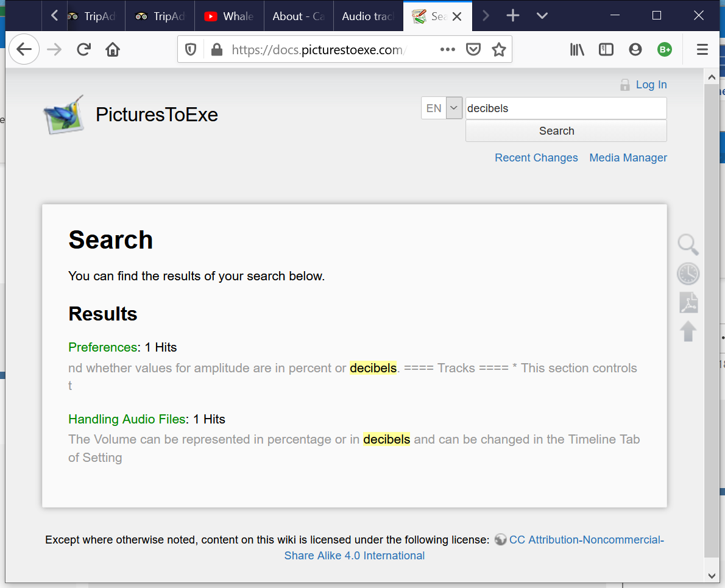Export page to PDF icon
725x588 pixels.
pos(688,303)
